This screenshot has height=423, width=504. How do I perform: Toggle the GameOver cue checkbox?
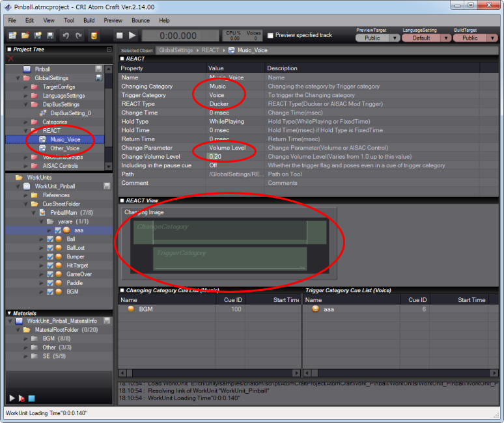click(x=51, y=274)
